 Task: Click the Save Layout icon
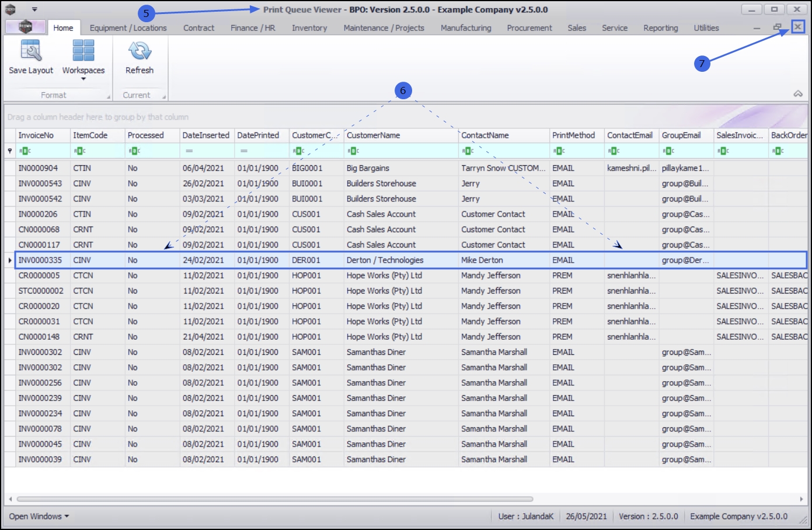[x=31, y=51]
